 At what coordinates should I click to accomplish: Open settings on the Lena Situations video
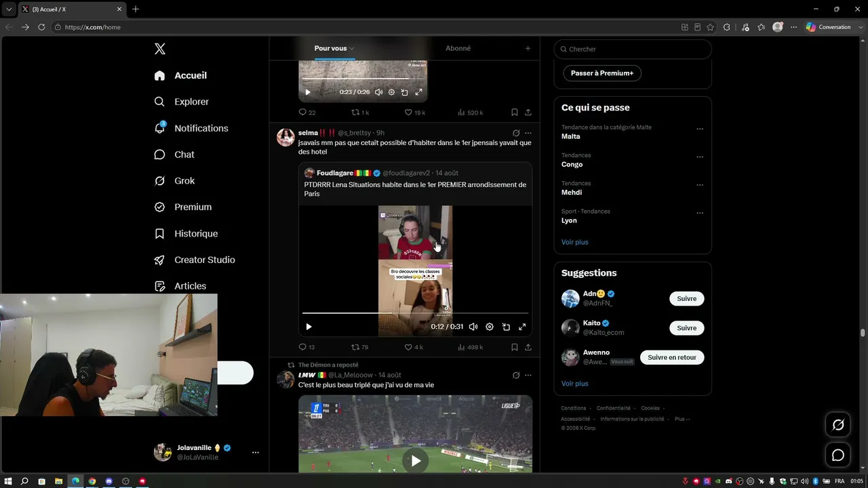490,327
